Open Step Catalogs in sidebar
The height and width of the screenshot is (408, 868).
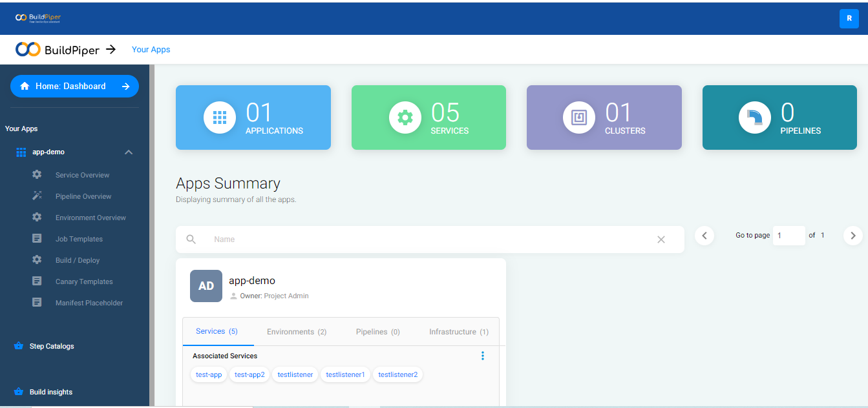[52, 346]
